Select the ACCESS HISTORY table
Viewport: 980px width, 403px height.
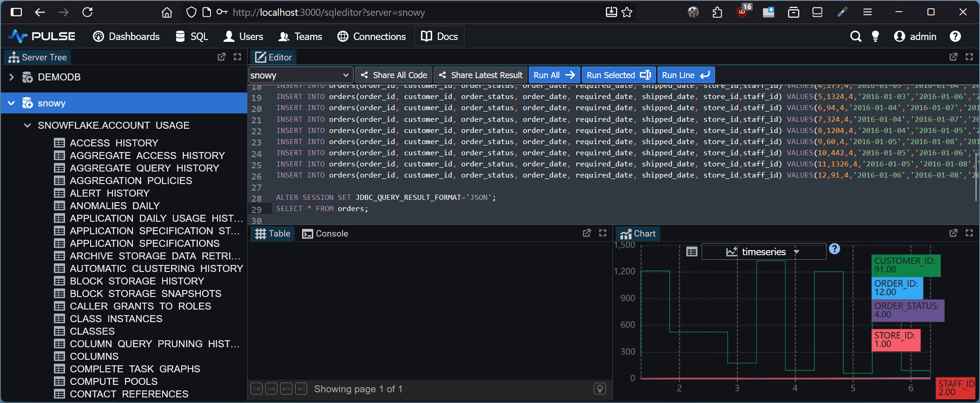pos(114,143)
